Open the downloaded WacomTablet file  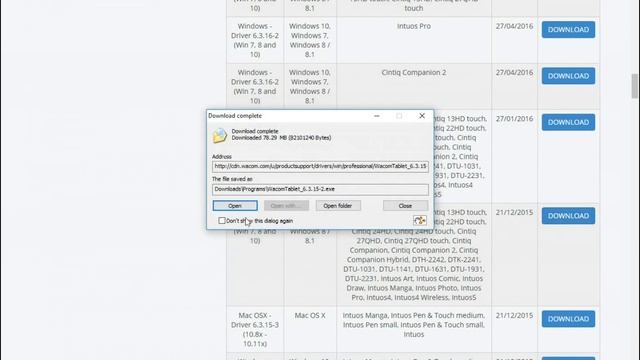pyautogui.click(x=235, y=206)
